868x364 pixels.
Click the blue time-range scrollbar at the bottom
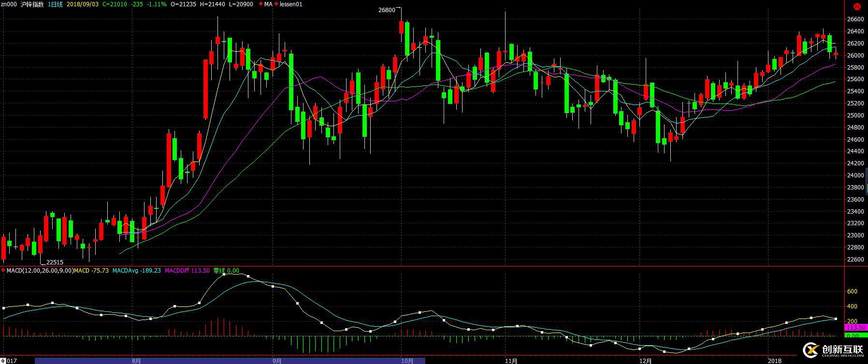[x=230, y=361]
